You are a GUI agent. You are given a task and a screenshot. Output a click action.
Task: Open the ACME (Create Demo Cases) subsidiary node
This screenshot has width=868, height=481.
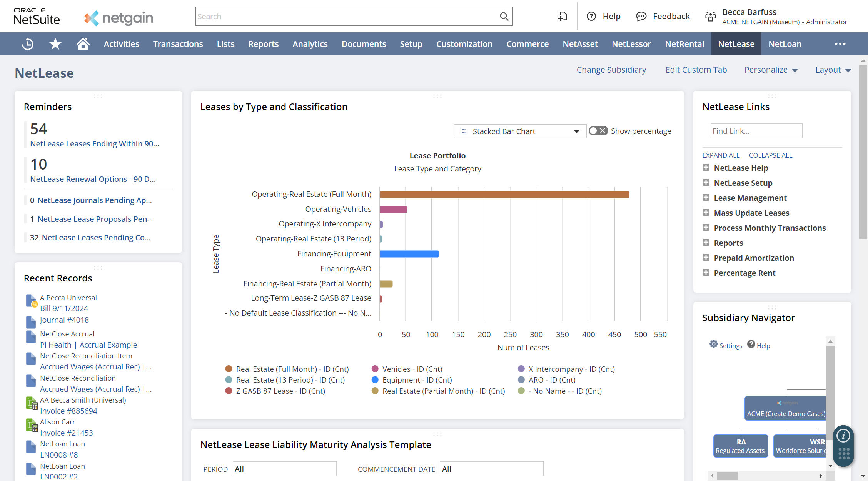coord(785,408)
